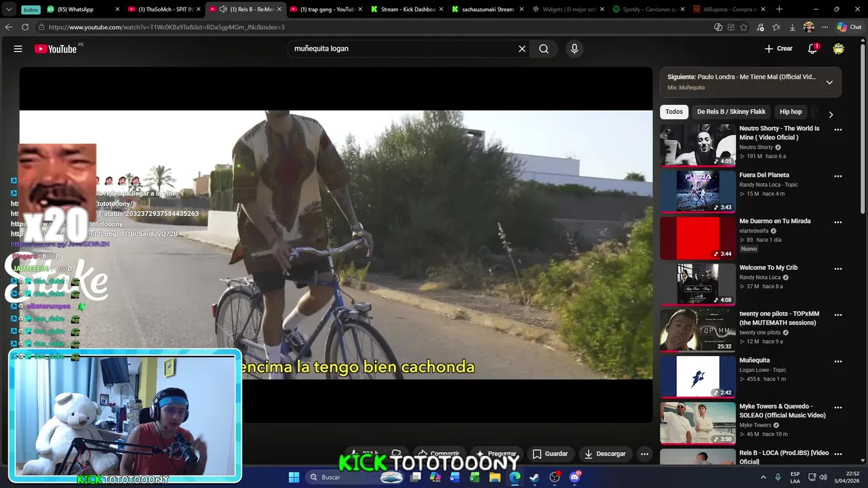Open twenty one pilots TOPxMM thumbnail
The height and width of the screenshot is (488, 868).
pos(698,331)
